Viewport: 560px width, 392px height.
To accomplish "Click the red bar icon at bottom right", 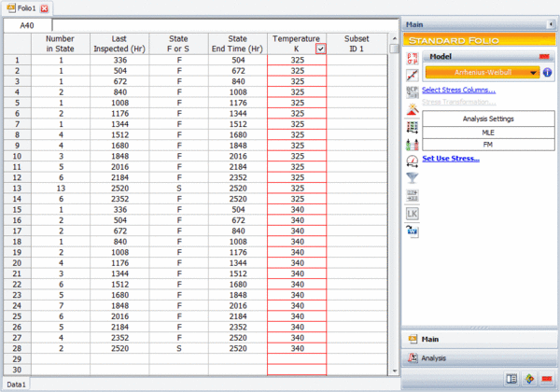I will 547,379.
